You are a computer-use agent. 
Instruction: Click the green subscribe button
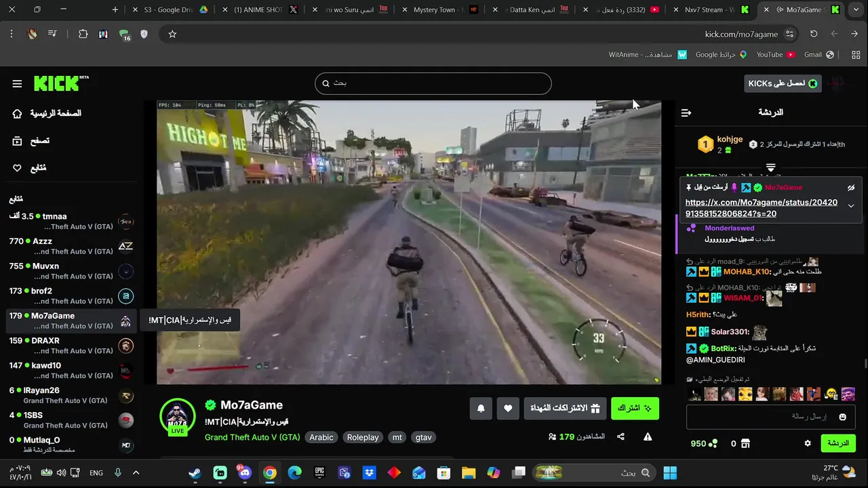635,408
